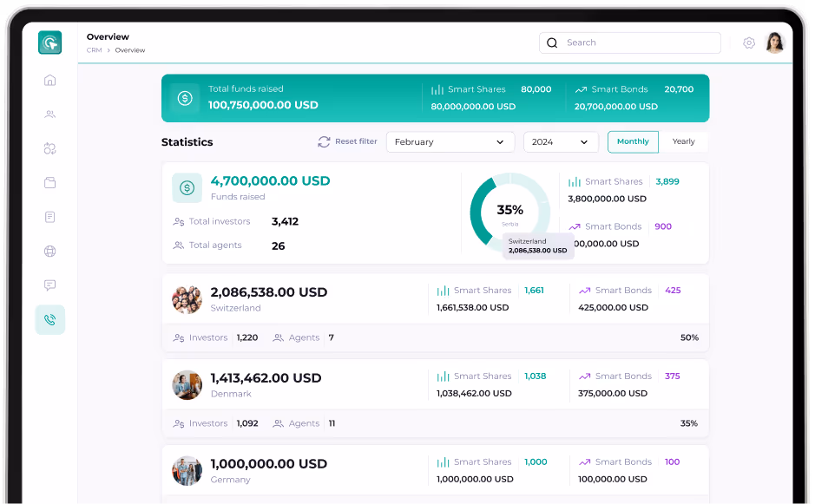Open the chat message sidebar icon
The width and height of the screenshot is (815, 504).
click(49, 285)
